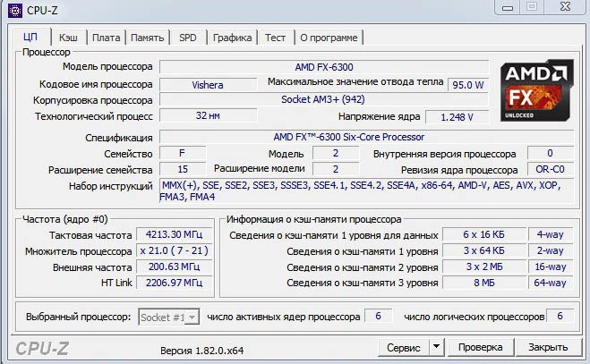Click the OR-C0 core revision value

(550, 169)
